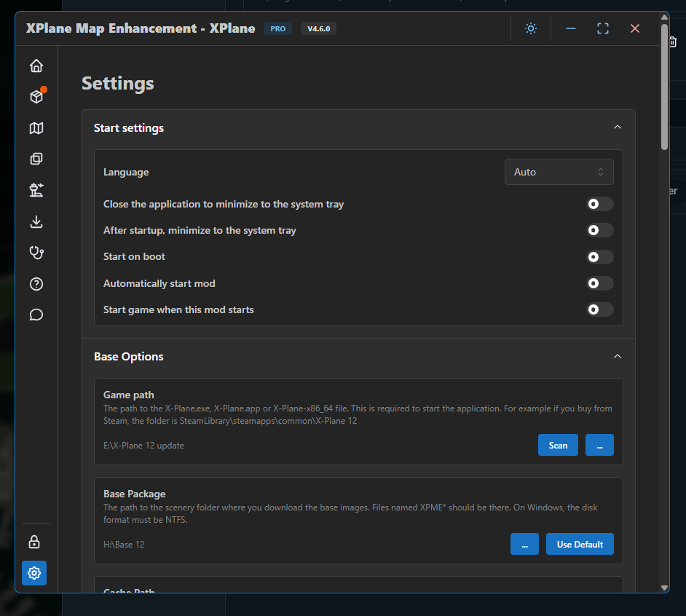Click the Game path label
The height and width of the screenshot is (616, 686).
pos(129,395)
